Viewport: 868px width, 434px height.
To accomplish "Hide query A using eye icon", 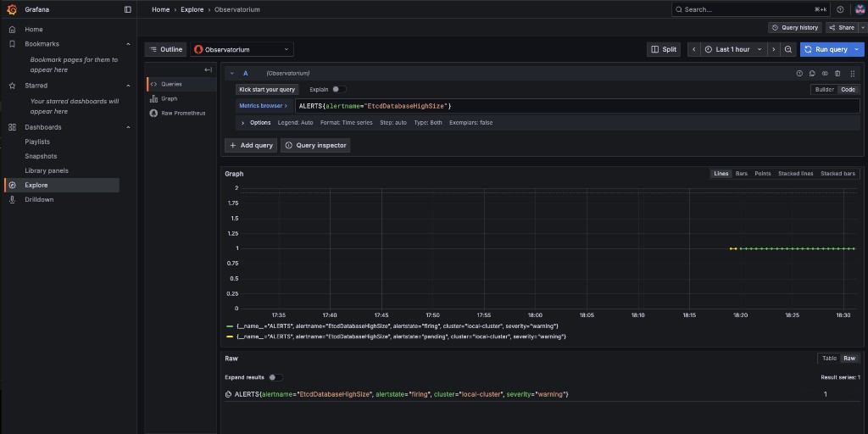I will click(825, 74).
